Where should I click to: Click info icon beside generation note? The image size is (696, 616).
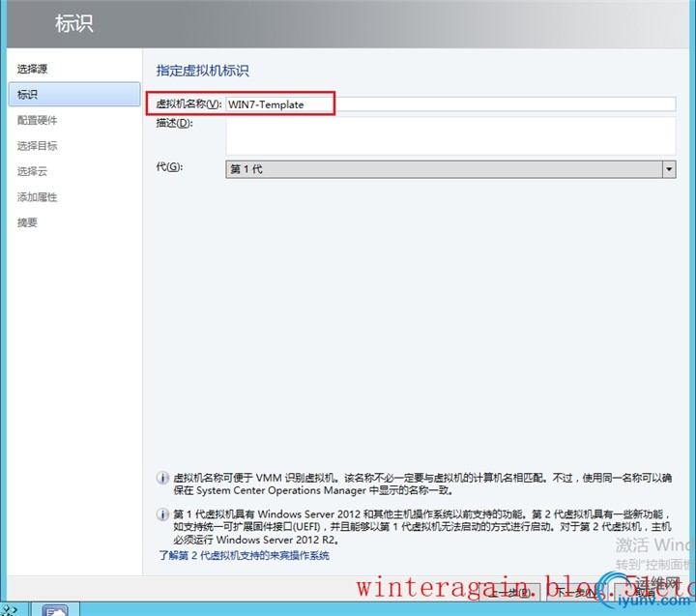tap(162, 514)
